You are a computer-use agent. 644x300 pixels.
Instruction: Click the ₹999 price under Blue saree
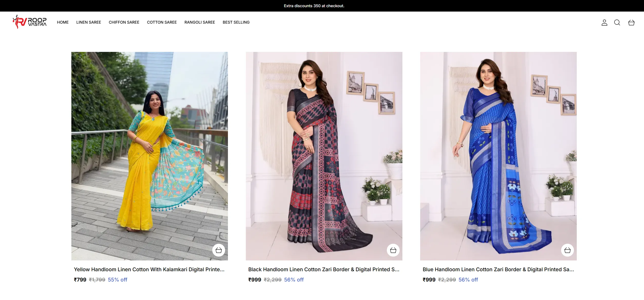429,280
